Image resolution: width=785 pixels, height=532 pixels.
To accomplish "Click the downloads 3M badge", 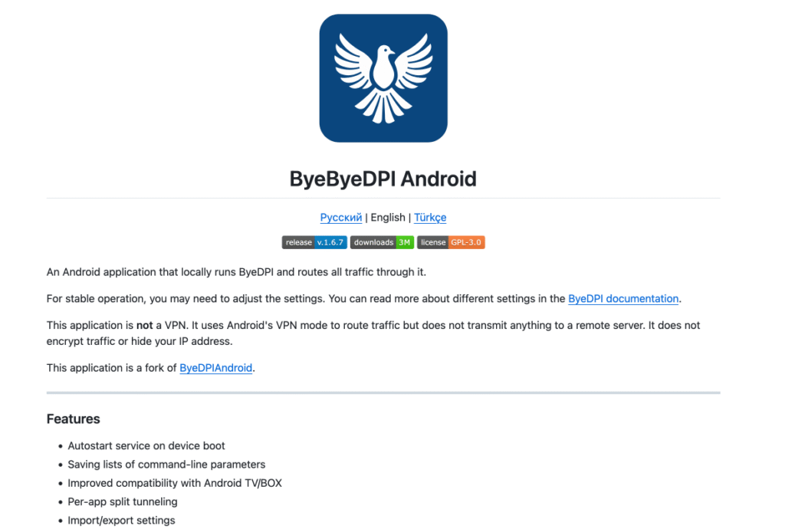I will (x=383, y=242).
